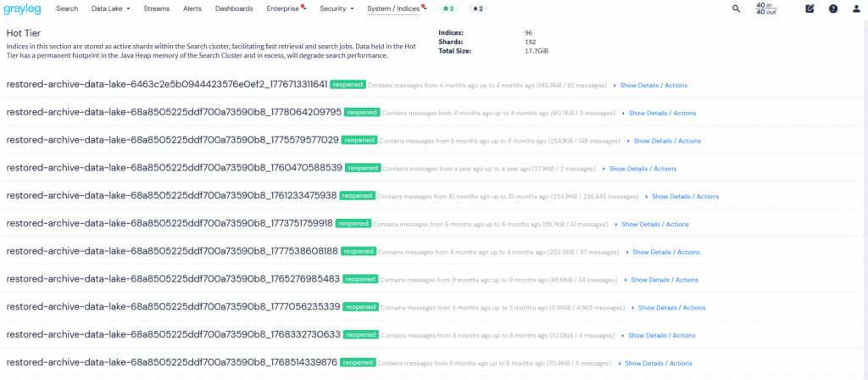Click reopened badge on index 1768514339876

[x=359, y=362]
